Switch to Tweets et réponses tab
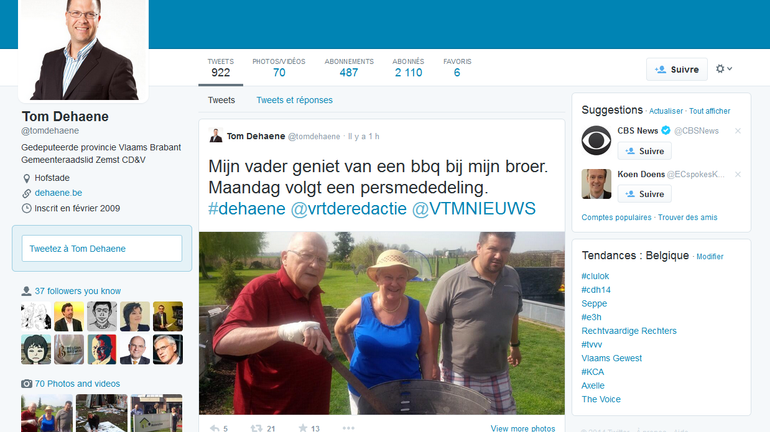 pos(294,100)
